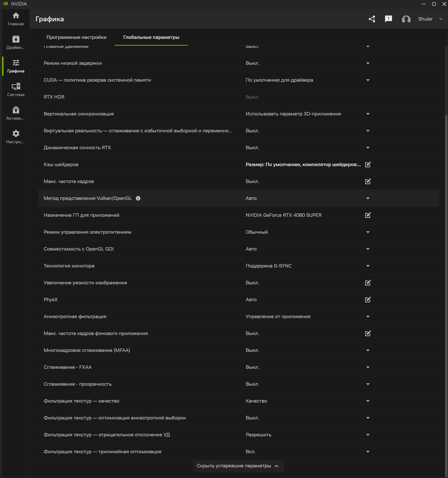Expand CUDA политика резерва системной памяти dropdown
The height and width of the screenshot is (478, 448).
(368, 80)
